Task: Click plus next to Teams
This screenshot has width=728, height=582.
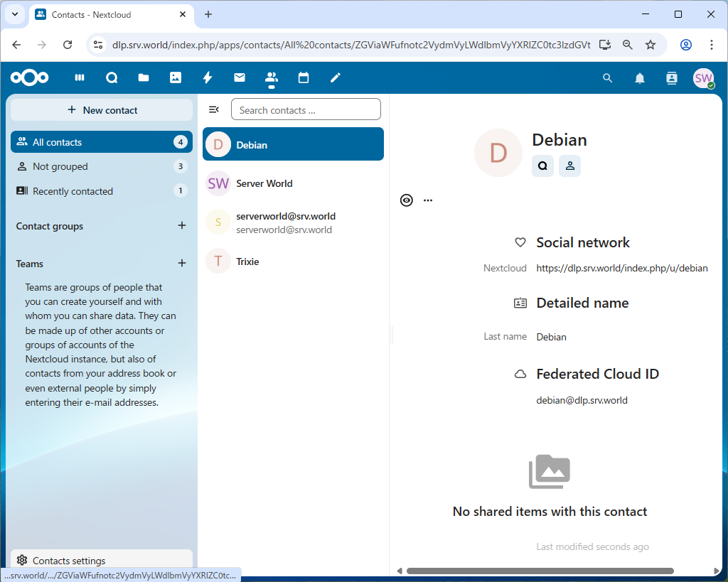Action: click(x=182, y=264)
